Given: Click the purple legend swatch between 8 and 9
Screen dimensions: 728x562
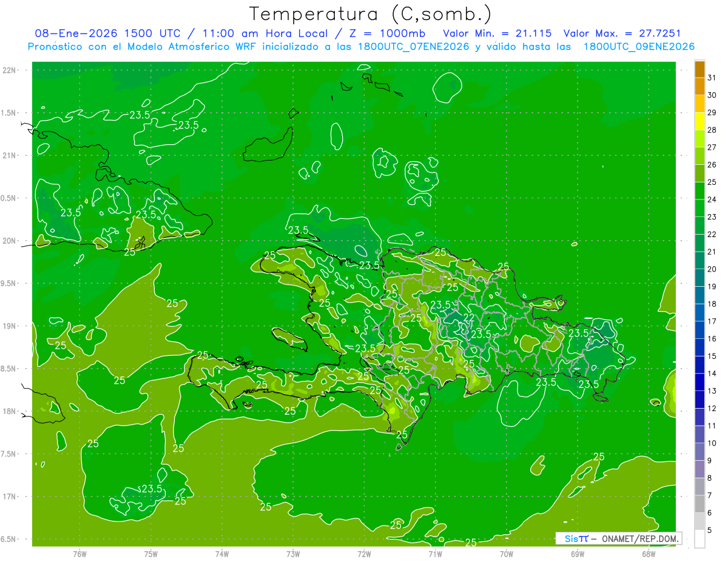Looking at the screenshot, I should click(x=699, y=469).
